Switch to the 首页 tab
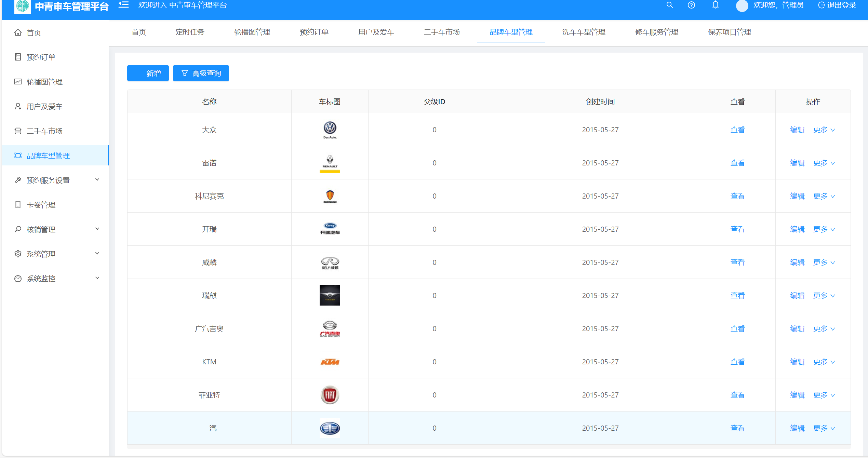The width and height of the screenshot is (868, 458). (139, 32)
